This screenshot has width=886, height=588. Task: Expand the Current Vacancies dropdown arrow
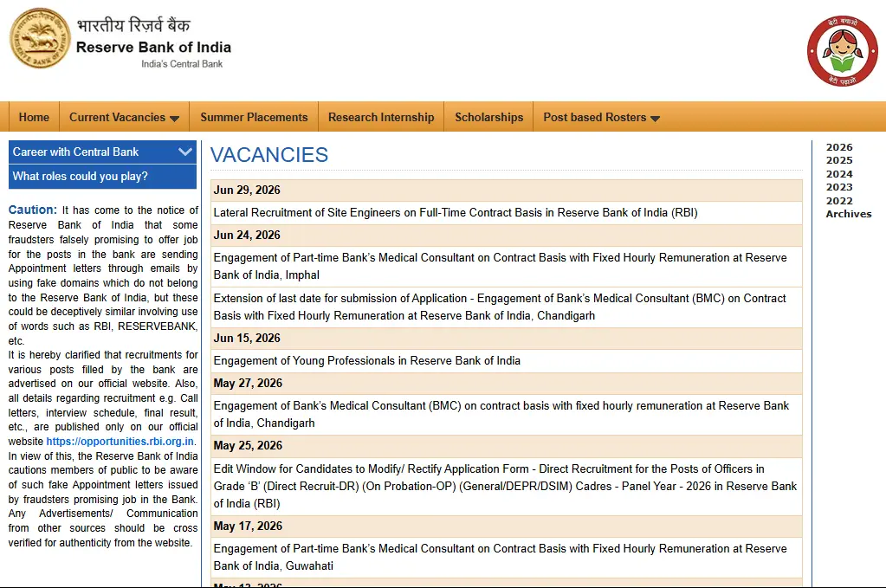(x=175, y=119)
